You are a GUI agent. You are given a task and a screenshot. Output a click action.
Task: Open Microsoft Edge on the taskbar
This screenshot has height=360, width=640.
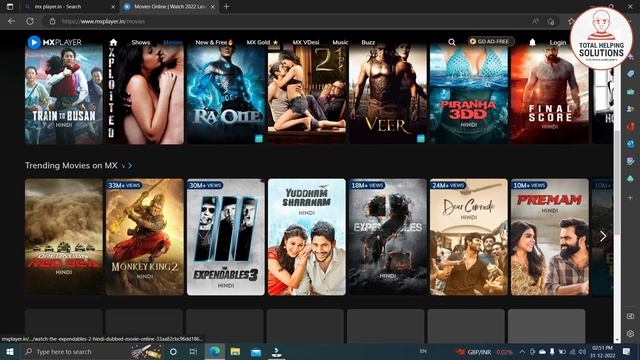click(215, 351)
